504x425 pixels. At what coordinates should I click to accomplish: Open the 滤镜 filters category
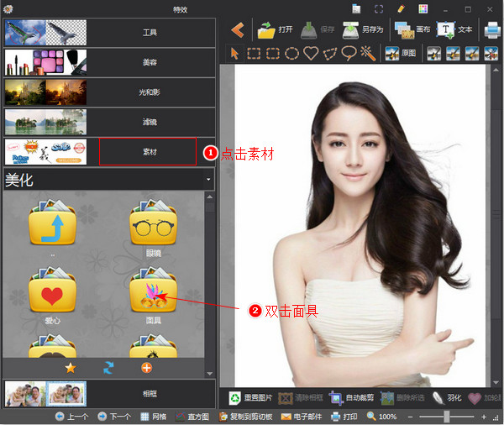pyautogui.click(x=109, y=122)
